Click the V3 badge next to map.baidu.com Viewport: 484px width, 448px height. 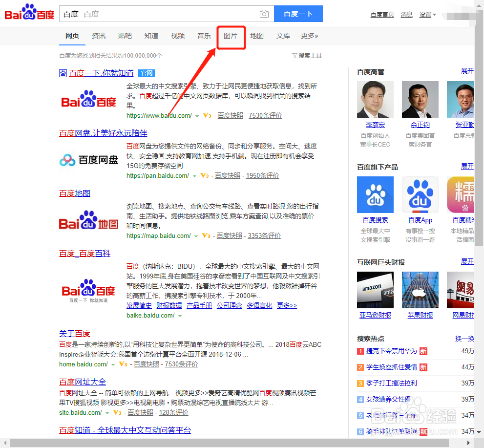(206, 236)
